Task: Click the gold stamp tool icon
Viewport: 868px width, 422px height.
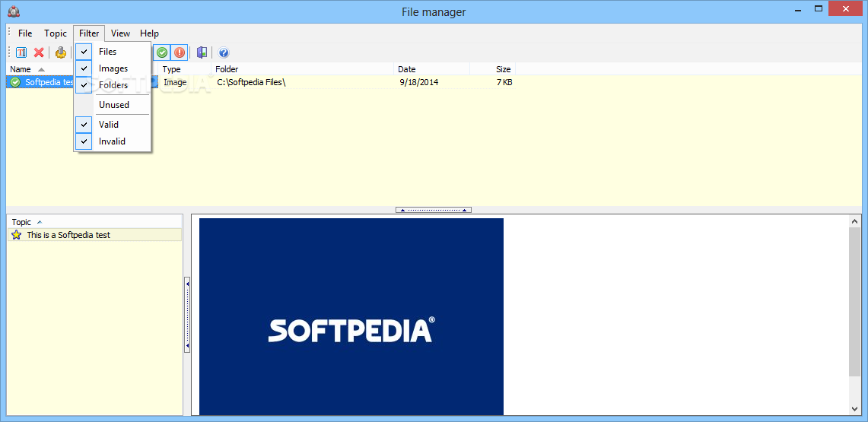Action: click(x=60, y=52)
